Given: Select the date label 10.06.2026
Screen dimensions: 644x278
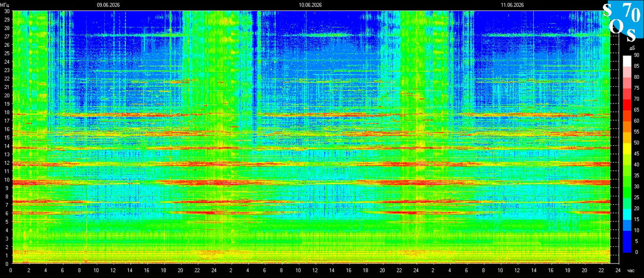Looking at the screenshot, I should (x=310, y=5).
